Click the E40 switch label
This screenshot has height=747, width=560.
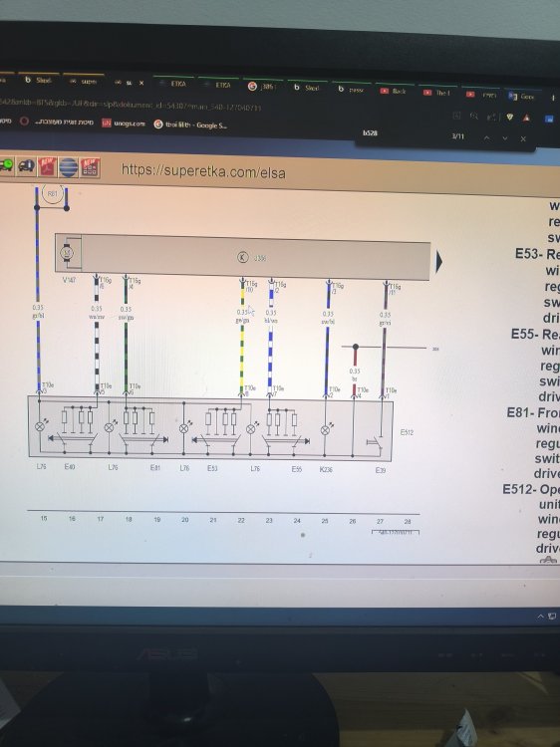click(x=70, y=466)
